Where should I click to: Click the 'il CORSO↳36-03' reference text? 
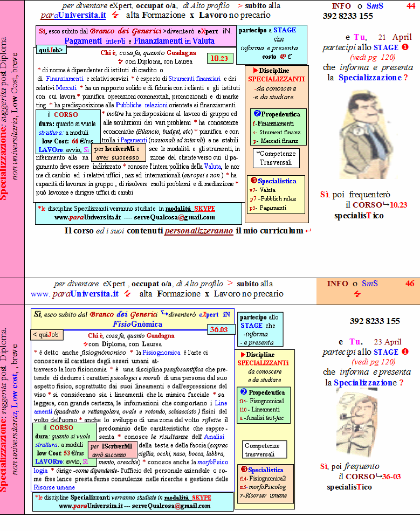click(370, 477)
